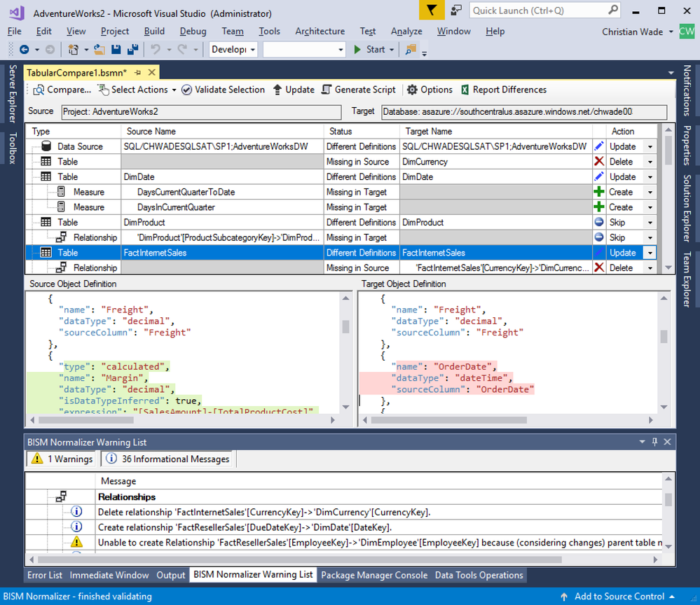Viewport: 700px width, 605px height.
Task: Toggle the 36 Informational Messages filter
Action: click(167, 459)
